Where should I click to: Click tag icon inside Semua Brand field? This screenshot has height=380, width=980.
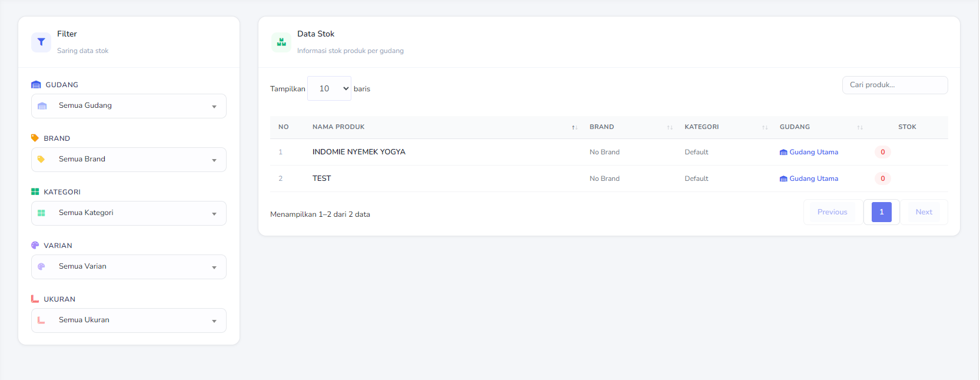click(x=41, y=159)
